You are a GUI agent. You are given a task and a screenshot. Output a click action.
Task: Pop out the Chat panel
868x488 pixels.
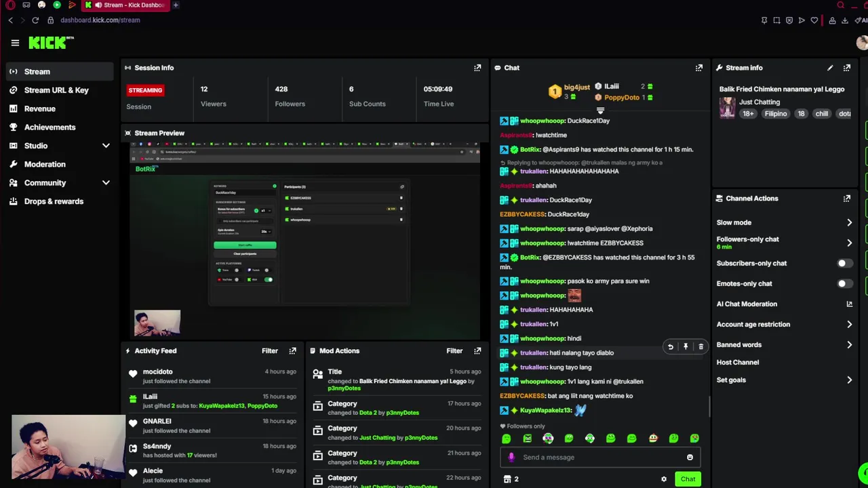(x=698, y=68)
